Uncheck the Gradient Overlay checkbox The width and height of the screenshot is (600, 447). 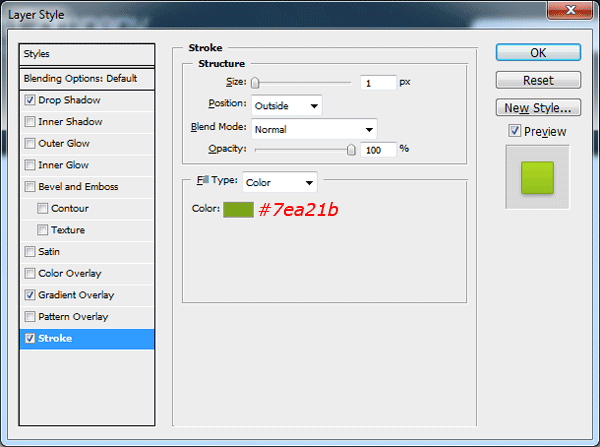30,295
